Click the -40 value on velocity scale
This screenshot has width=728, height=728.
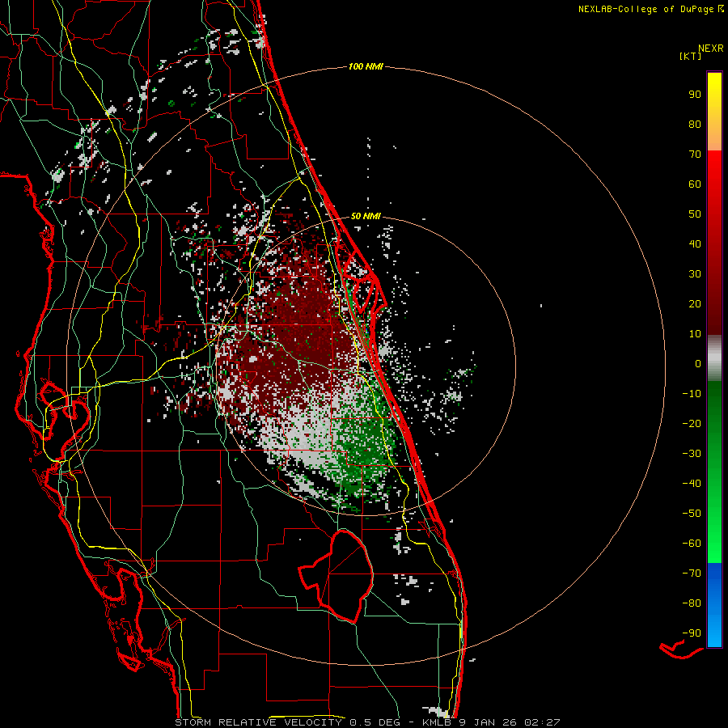[692, 484]
